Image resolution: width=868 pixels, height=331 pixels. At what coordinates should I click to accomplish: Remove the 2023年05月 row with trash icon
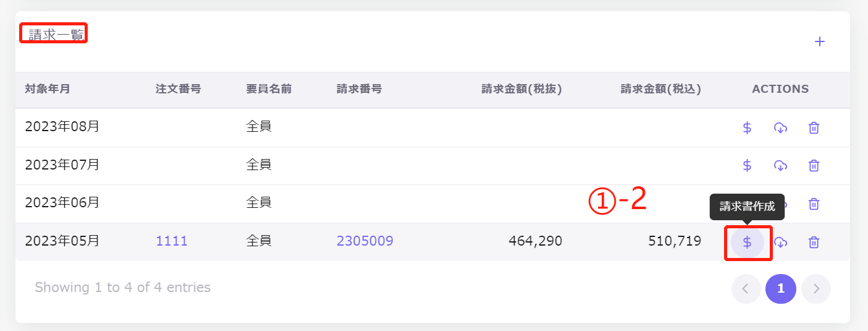click(814, 243)
